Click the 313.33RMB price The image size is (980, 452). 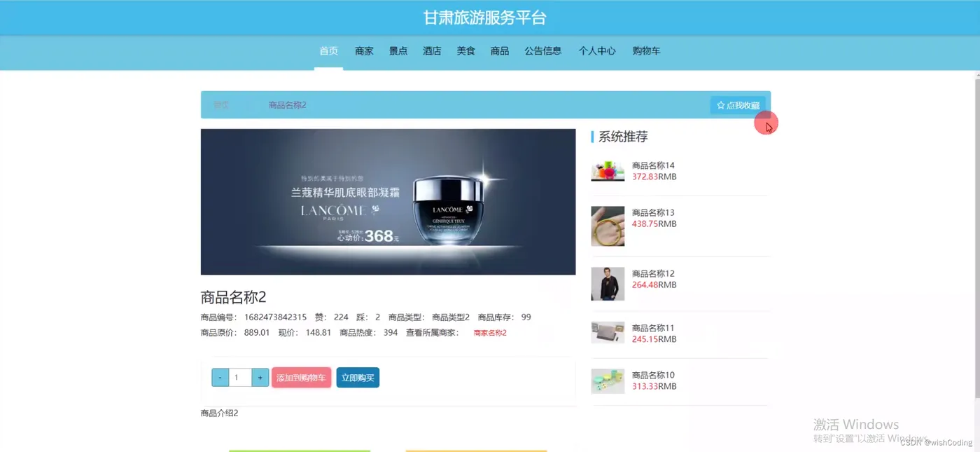point(654,387)
